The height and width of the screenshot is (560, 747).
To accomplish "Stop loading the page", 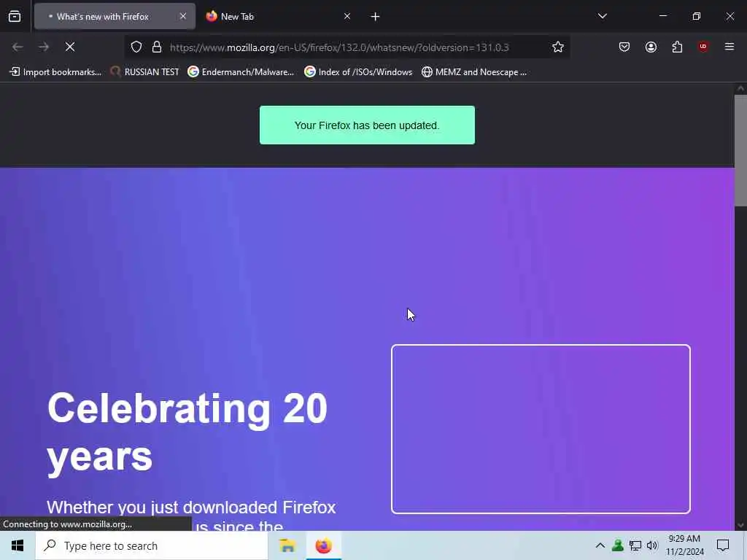I will pos(70,47).
